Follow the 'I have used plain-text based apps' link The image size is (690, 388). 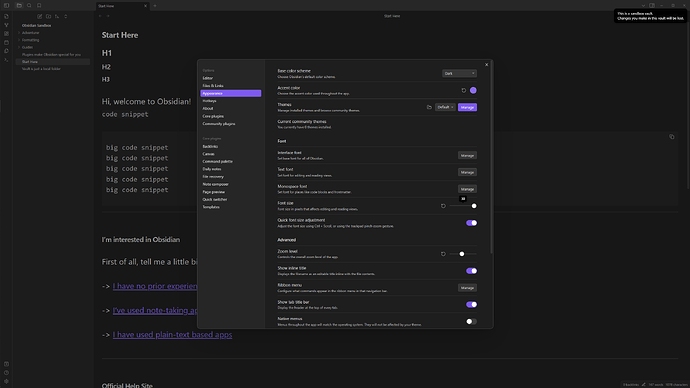coord(172,335)
